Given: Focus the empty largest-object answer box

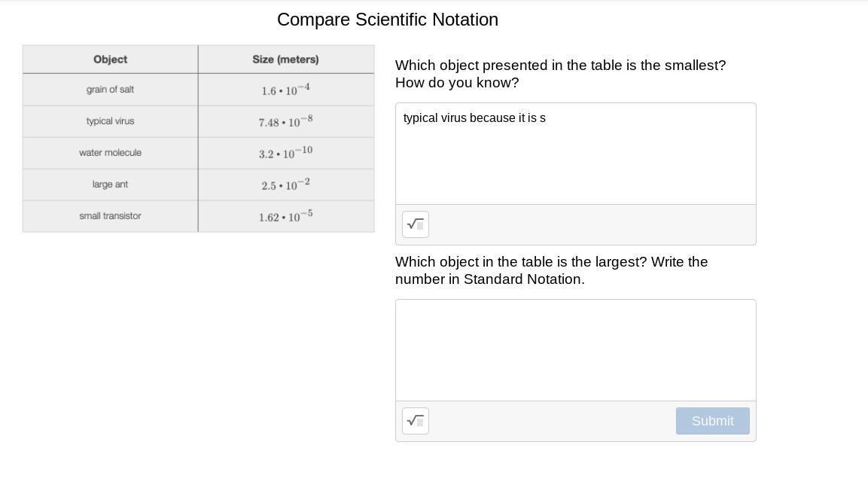Looking at the screenshot, I should 575,350.
